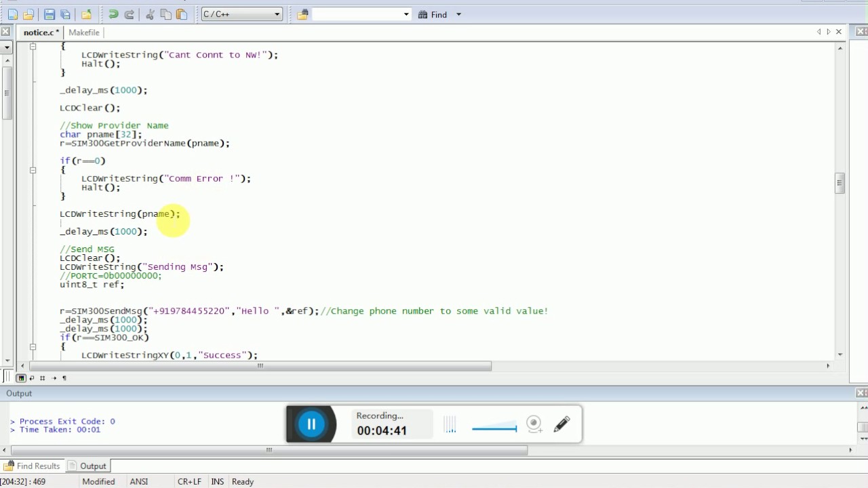Image resolution: width=868 pixels, height=488 pixels.
Task: Undo the last edit with the green arrow
Action: [113, 14]
